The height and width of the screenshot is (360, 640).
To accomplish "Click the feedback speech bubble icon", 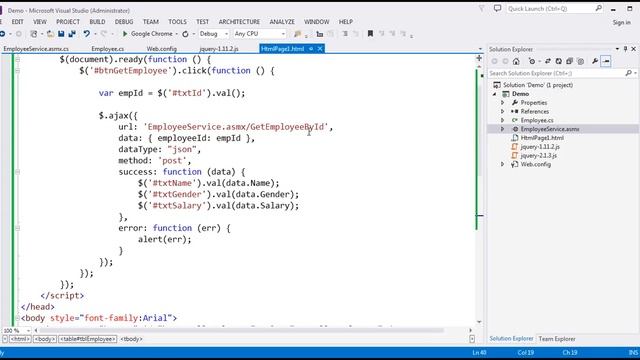I will (x=497, y=8).
